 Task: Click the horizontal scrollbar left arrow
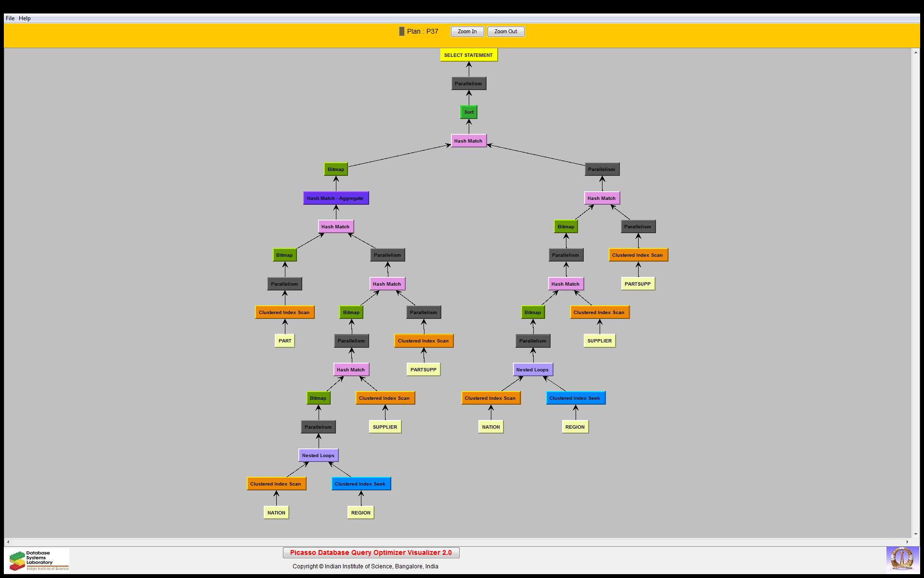(x=8, y=542)
